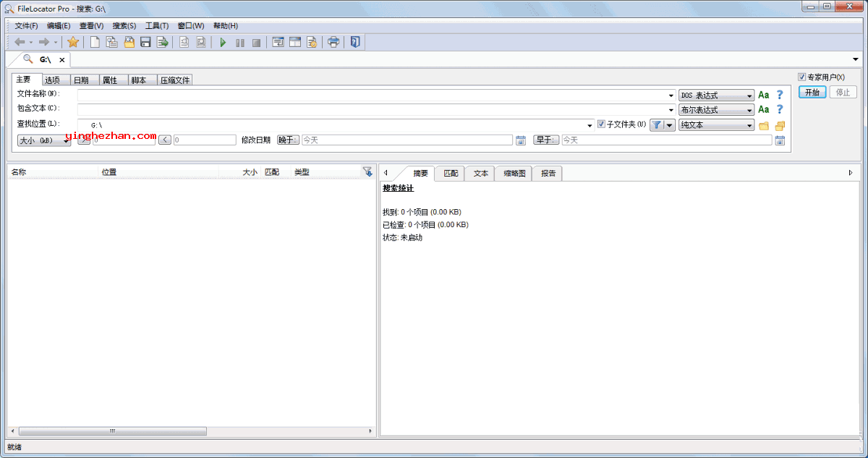Screen dimensions: 868x458
Task: Stop search with the square stop icon
Action: pos(256,43)
